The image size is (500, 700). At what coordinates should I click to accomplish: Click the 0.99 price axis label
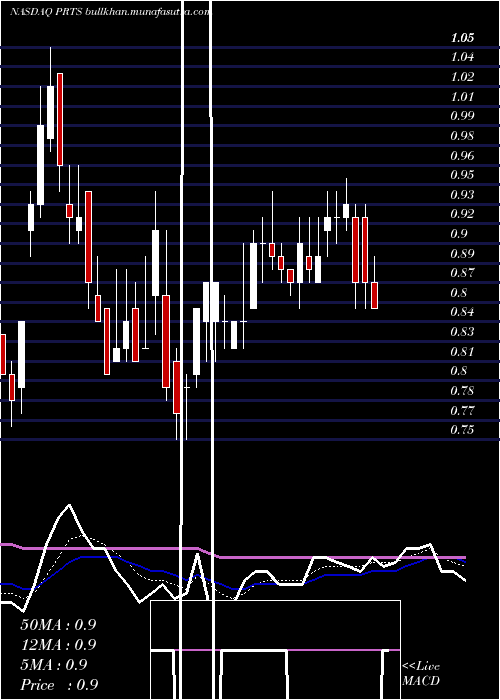pos(462,116)
